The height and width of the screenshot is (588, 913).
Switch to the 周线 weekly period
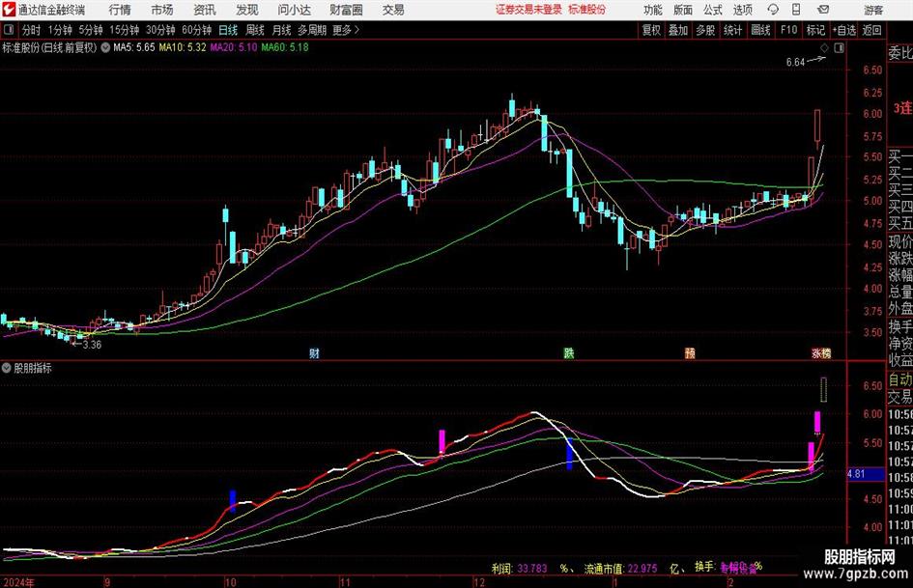pyautogui.click(x=255, y=30)
